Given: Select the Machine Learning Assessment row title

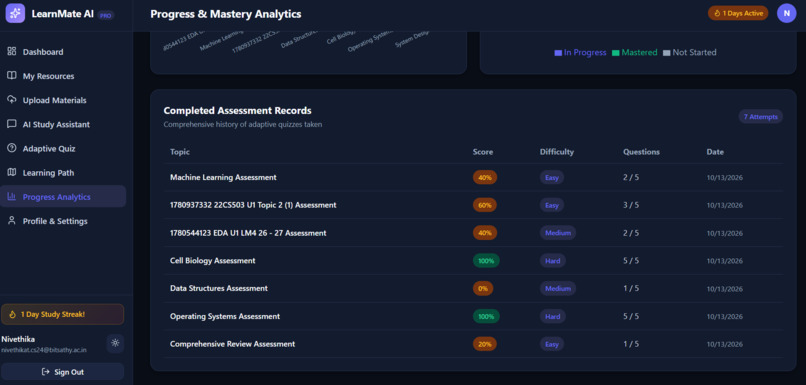Looking at the screenshot, I should (x=223, y=177).
